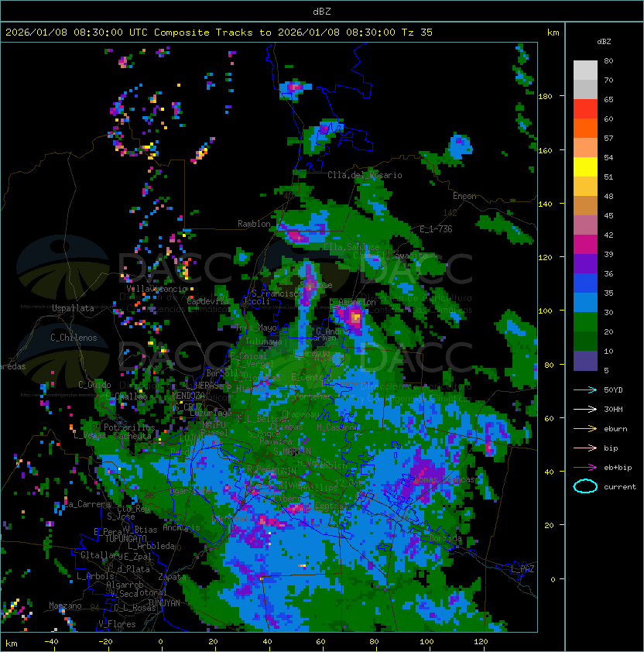Screen dimensions: 644x652
Task: Click the '30HM' legend label
Action: coord(613,410)
